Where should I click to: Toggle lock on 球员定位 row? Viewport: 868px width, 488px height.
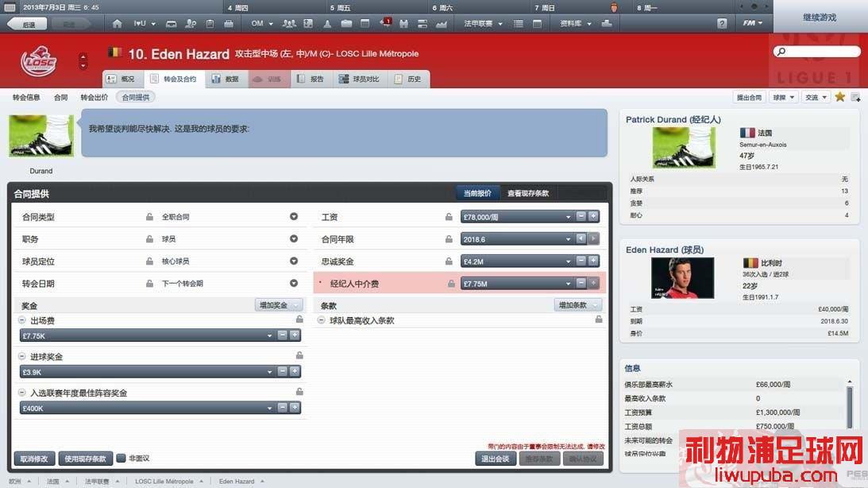(149, 261)
